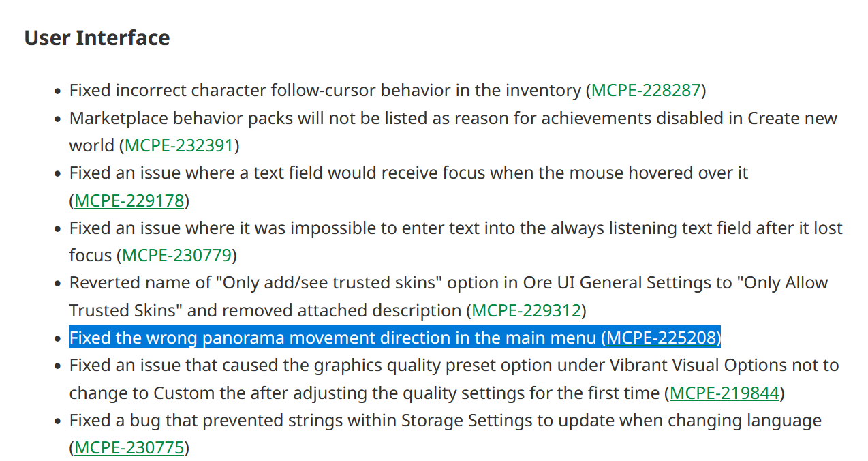868x461 pixels.
Task: Open the MCPE-228287 issue link
Action: pyautogui.click(x=646, y=91)
